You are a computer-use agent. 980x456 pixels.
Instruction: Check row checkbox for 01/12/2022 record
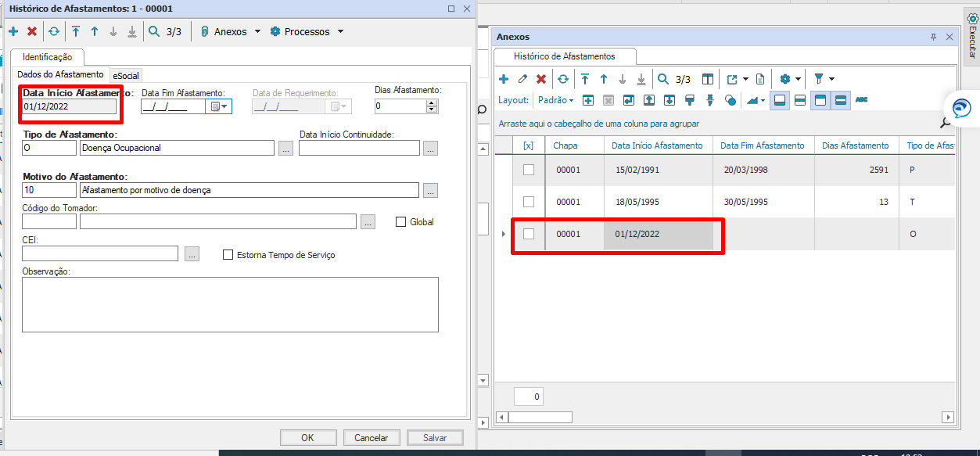529,234
